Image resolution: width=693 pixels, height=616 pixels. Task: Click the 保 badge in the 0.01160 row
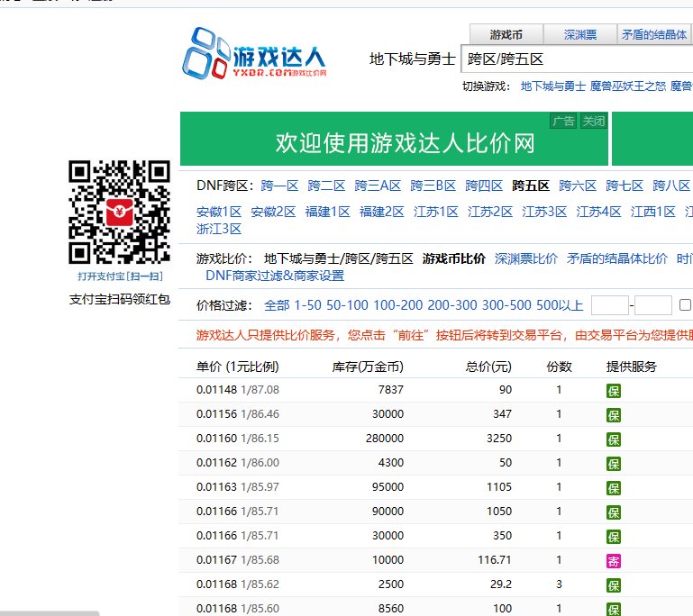pos(614,439)
